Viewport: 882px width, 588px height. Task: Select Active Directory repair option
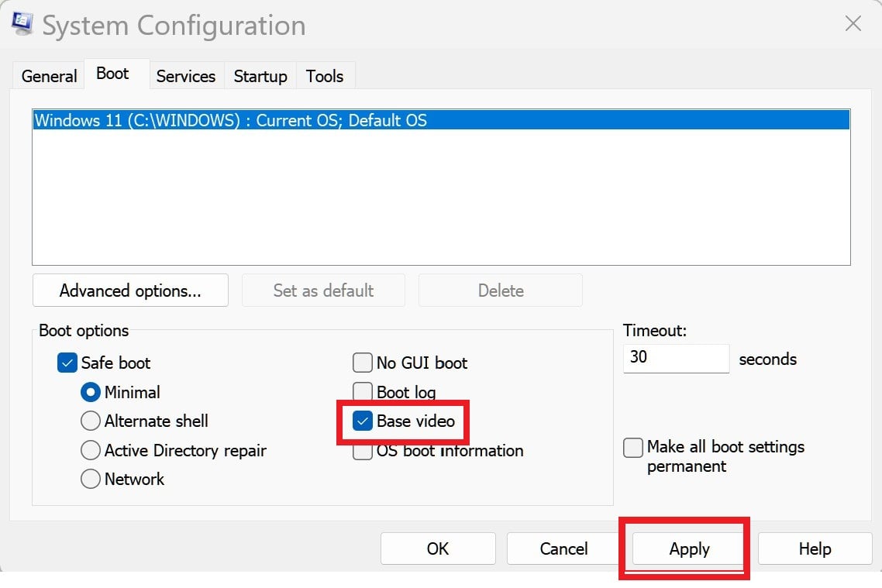click(90, 450)
